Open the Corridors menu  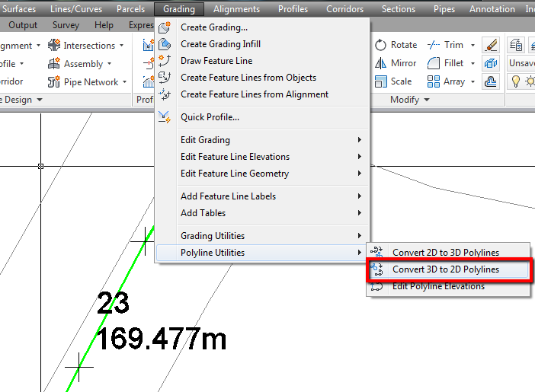[344, 9]
